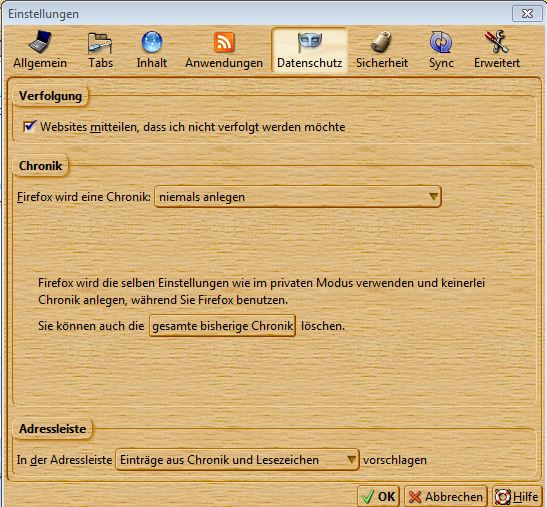Viewport: 547px width, 507px height.
Task: Click the Chronik section heading
Action: [40, 166]
